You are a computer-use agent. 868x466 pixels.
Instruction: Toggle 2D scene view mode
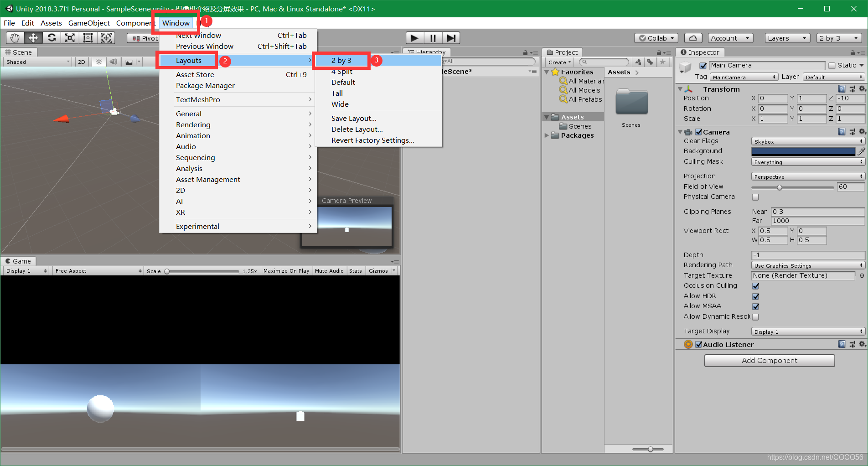pyautogui.click(x=82, y=62)
